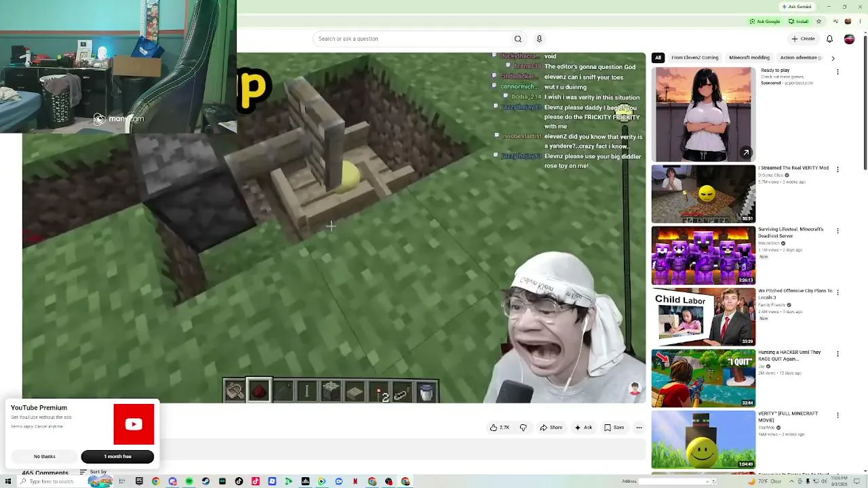Select the Action adventure games chip

click(800, 58)
